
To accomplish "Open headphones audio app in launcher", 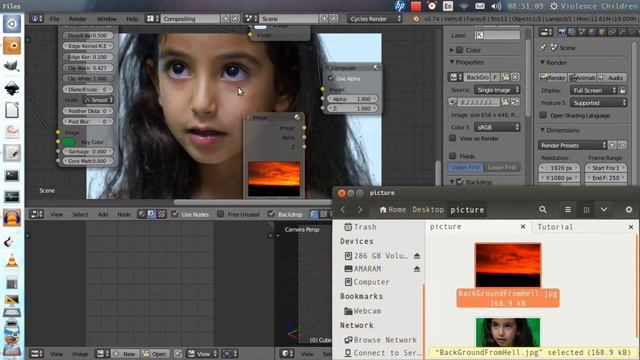I will 12,218.
